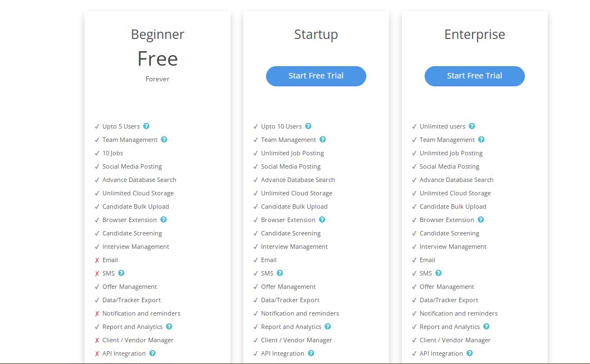This screenshot has width=590, height=364.
Task: Open help for Startup API Integration
Action: (311, 353)
